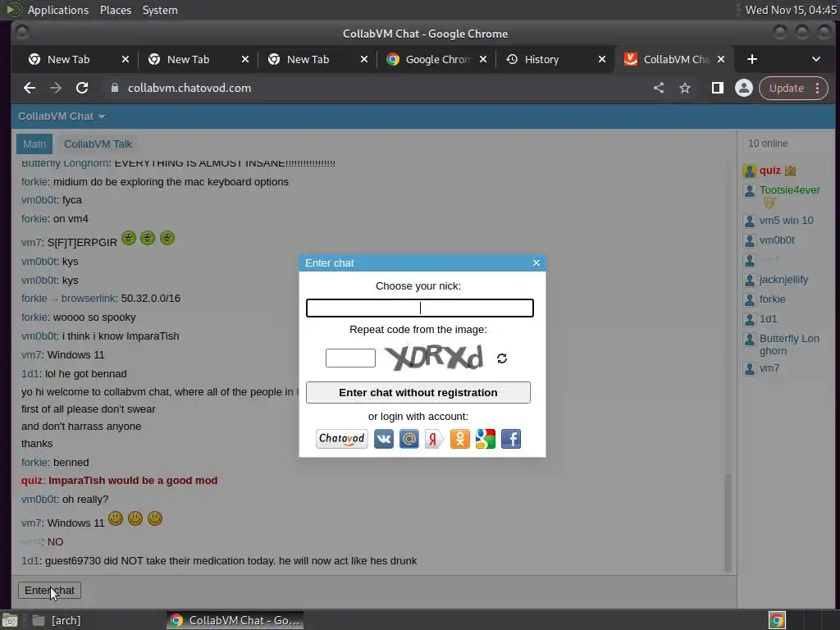This screenshot has height=630, width=840.
Task: Click the site padlock icon
Action: pyautogui.click(x=114, y=88)
